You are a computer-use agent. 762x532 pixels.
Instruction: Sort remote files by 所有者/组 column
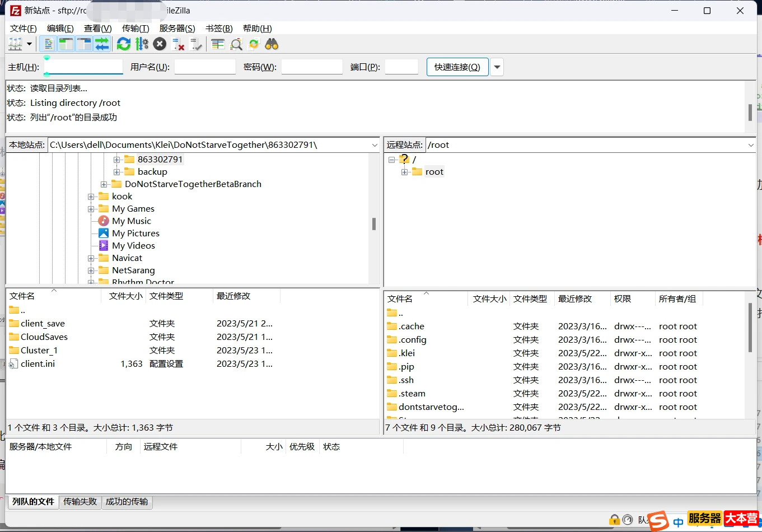[679, 299]
